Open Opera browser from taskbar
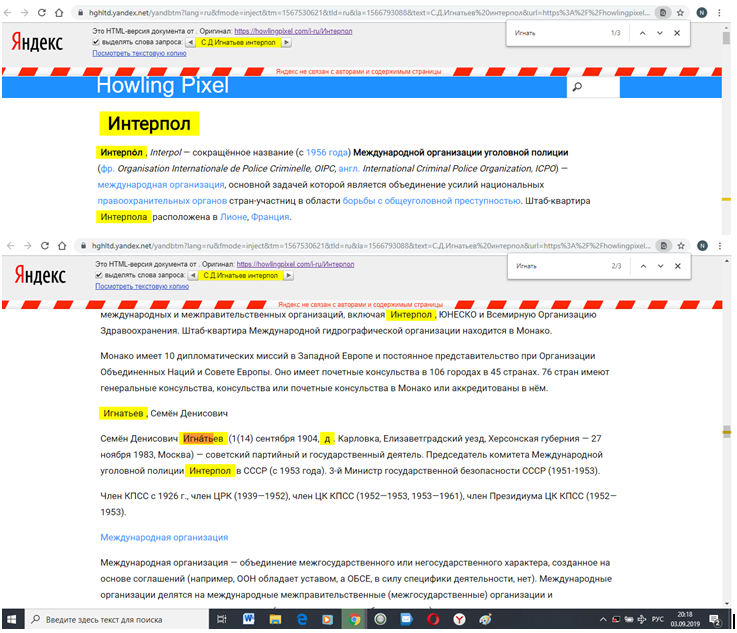Screen dimensions: 737x633 click(x=433, y=619)
